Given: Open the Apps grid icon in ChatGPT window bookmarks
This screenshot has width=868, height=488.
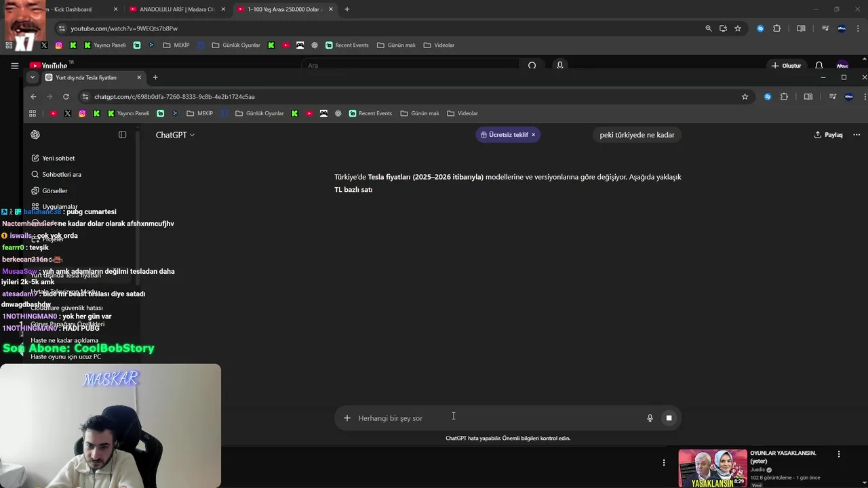Looking at the screenshot, I should click(33, 113).
